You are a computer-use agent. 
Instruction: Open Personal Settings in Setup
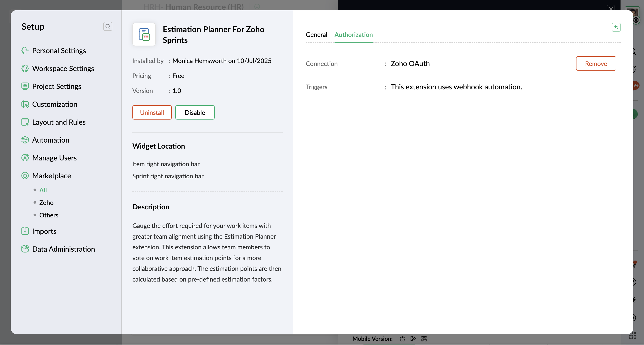coord(59,50)
